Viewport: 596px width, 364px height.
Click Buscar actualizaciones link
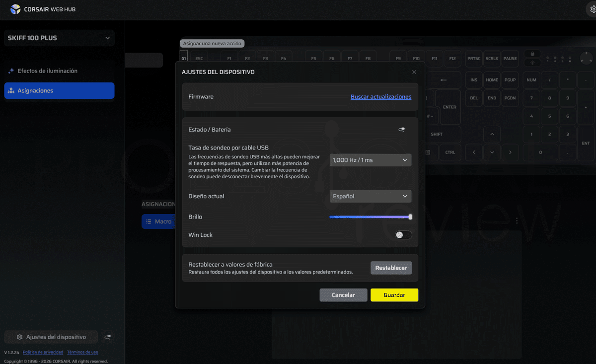pos(381,97)
